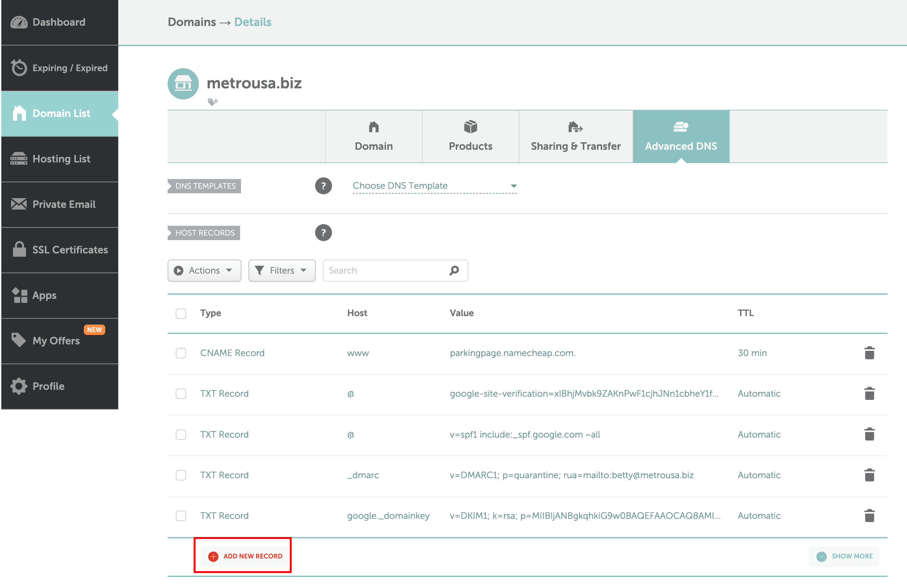Image resolution: width=907 pixels, height=588 pixels.
Task: Click help icon next to Host Records
Action: (323, 233)
